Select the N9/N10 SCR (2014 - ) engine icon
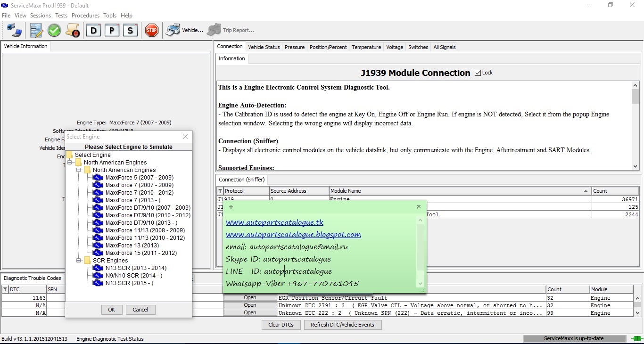644x344 pixels. (98, 276)
